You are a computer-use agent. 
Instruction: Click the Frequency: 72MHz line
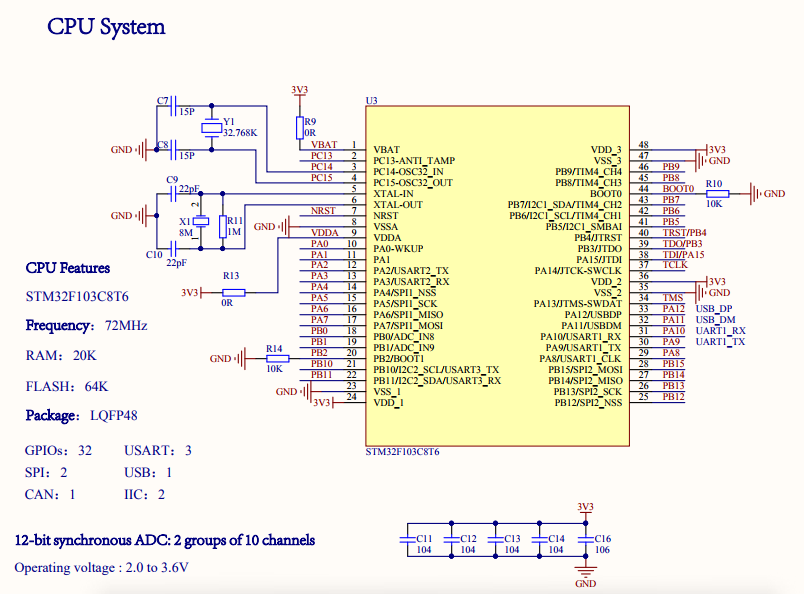[x=87, y=326]
